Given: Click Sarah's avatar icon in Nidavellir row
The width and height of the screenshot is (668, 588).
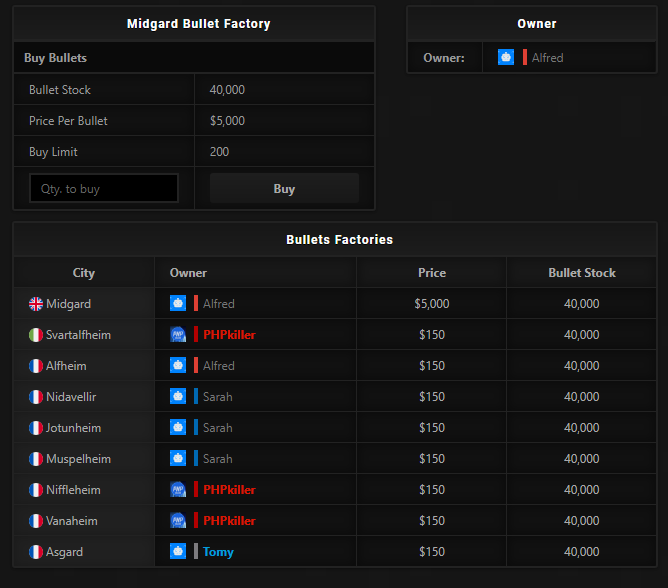Looking at the screenshot, I should pyautogui.click(x=178, y=397).
